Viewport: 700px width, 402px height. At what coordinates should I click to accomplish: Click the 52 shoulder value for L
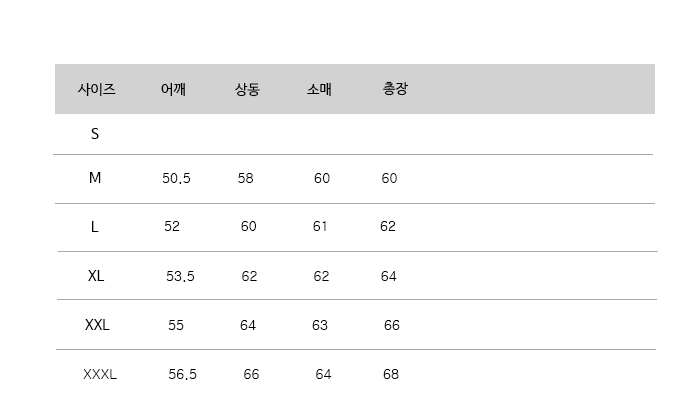172,226
